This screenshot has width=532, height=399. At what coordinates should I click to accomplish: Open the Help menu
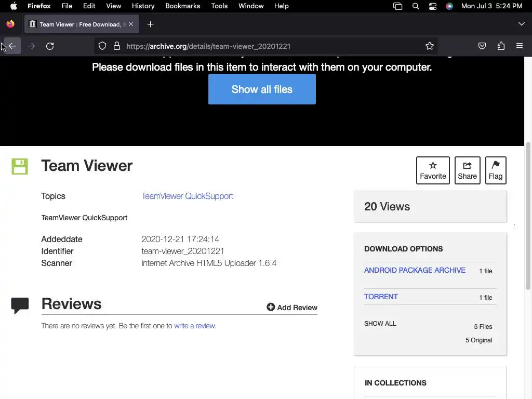point(281,6)
